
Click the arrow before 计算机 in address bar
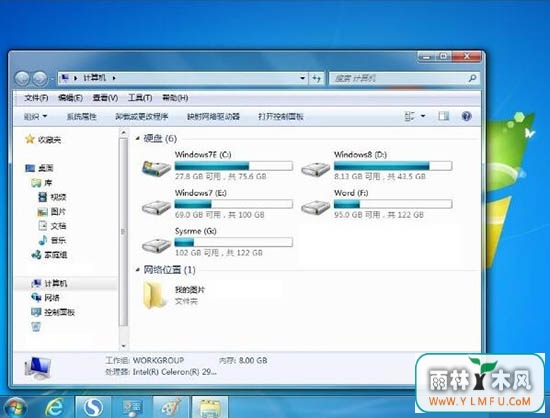[x=75, y=78]
